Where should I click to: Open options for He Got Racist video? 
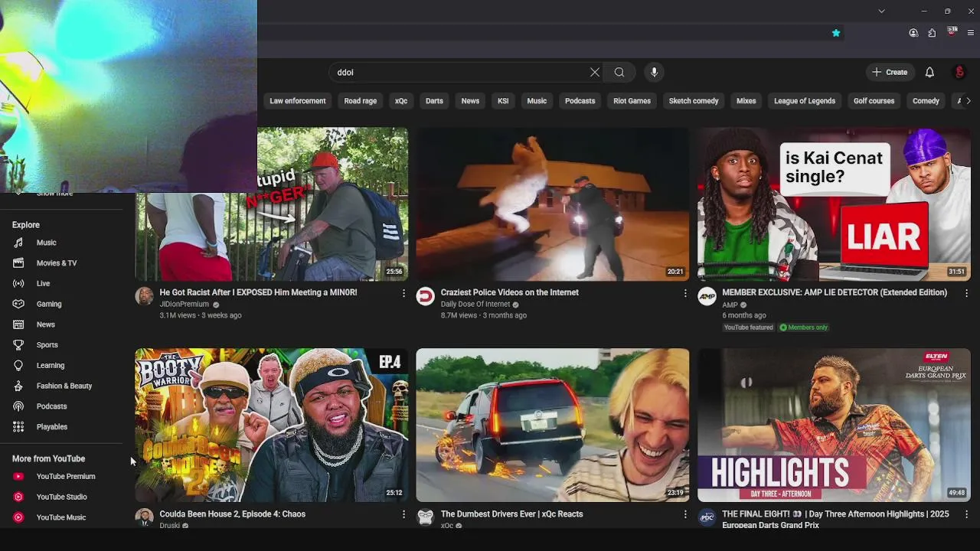coord(403,293)
